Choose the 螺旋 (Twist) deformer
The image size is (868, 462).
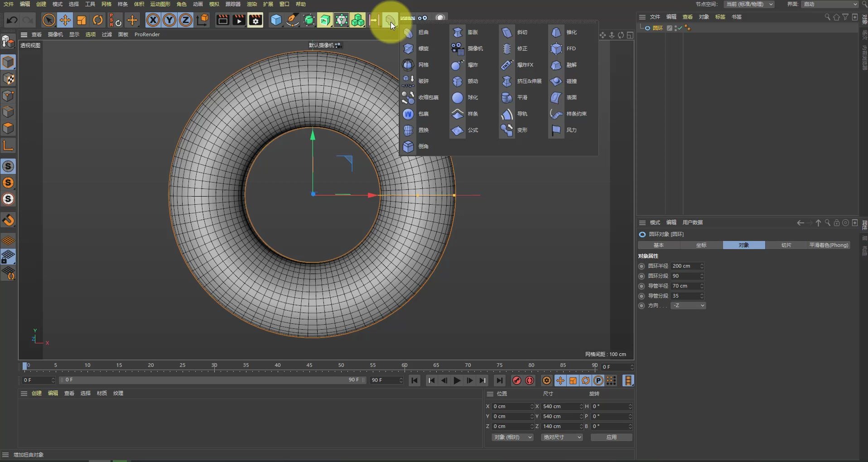point(408,49)
